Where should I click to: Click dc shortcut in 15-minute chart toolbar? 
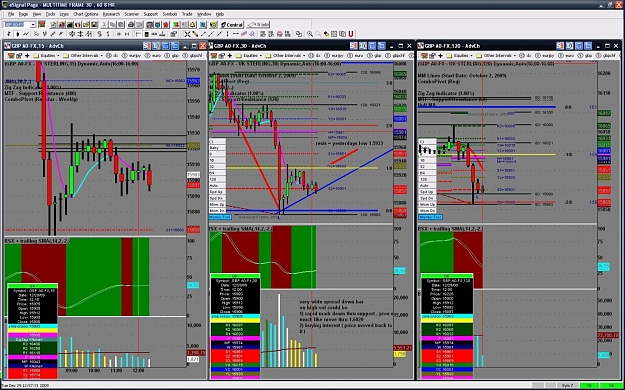(113, 55)
